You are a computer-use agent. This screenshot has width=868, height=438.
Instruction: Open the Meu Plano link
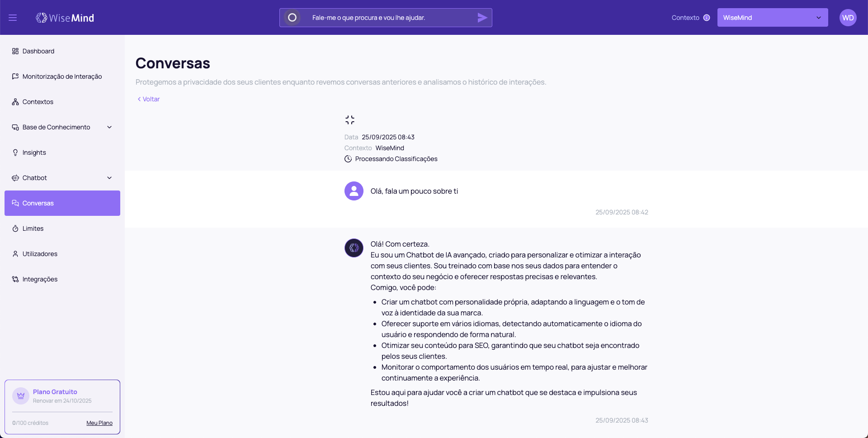99,423
